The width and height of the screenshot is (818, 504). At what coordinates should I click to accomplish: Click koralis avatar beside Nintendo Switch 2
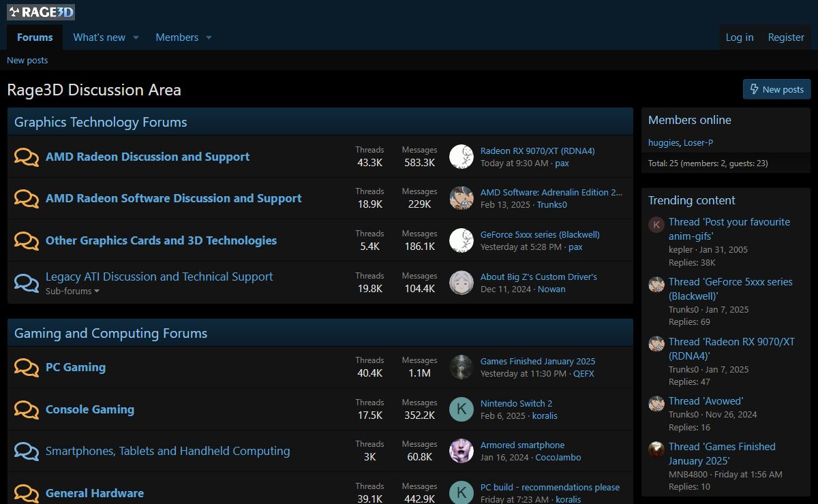point(461,409)
